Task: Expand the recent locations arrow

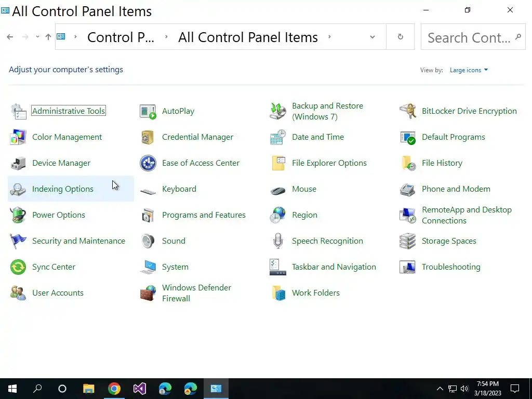Action: coord(37,37)
